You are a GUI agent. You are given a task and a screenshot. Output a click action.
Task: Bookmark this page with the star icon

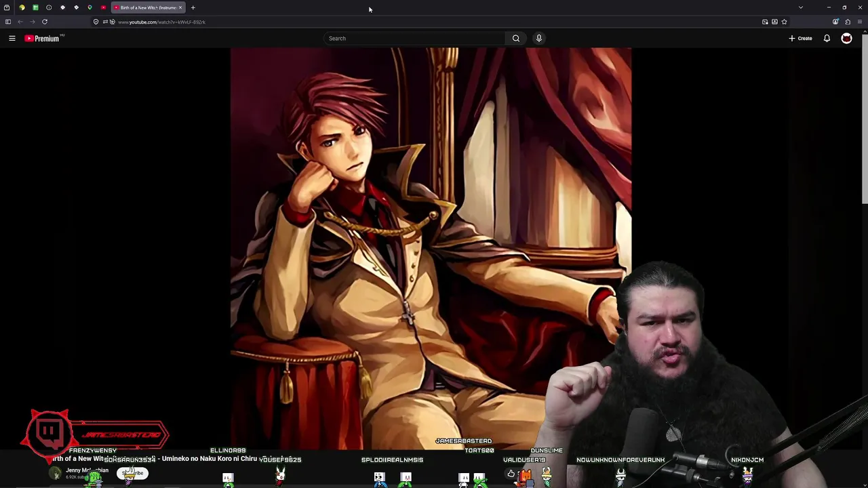[784, 22]
